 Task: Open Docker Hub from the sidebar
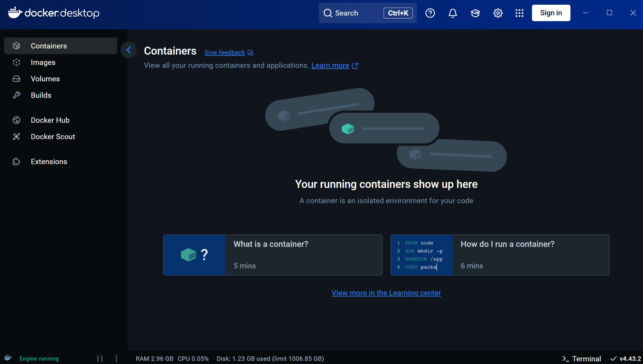tap(61, 120)
